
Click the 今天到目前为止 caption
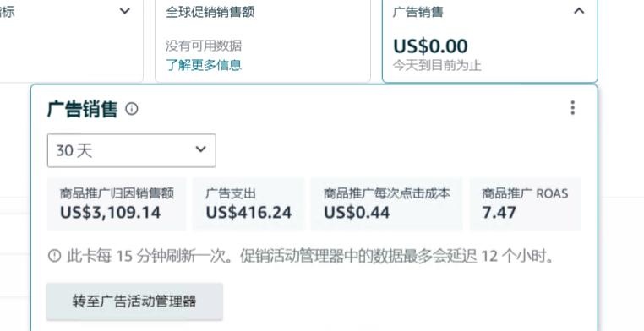click(x=437, y=65)
